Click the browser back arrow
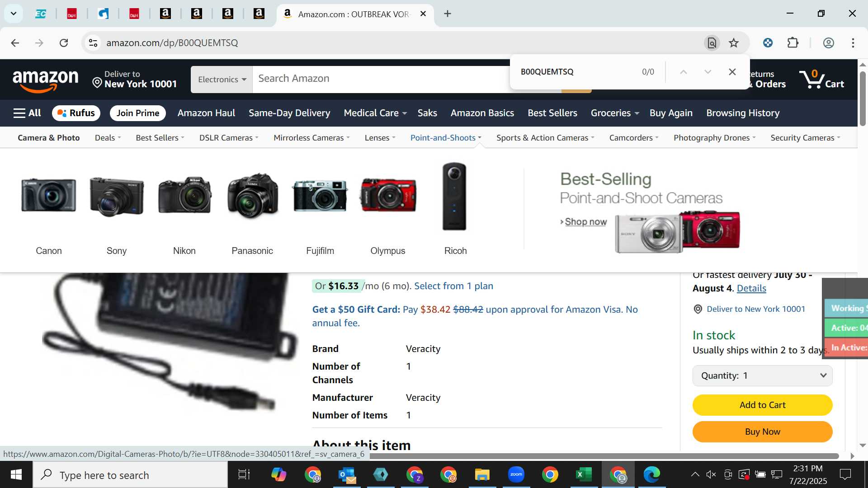 pyautogui.click(x=15, y=43)
